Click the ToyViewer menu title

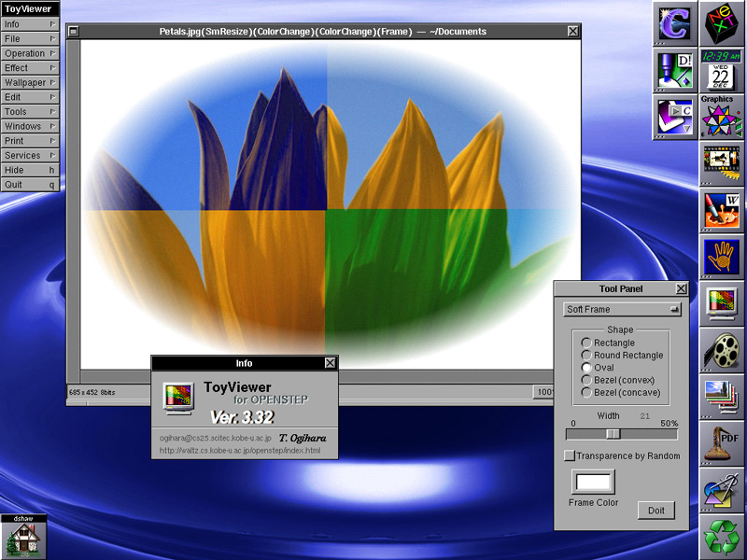point(30,8)
